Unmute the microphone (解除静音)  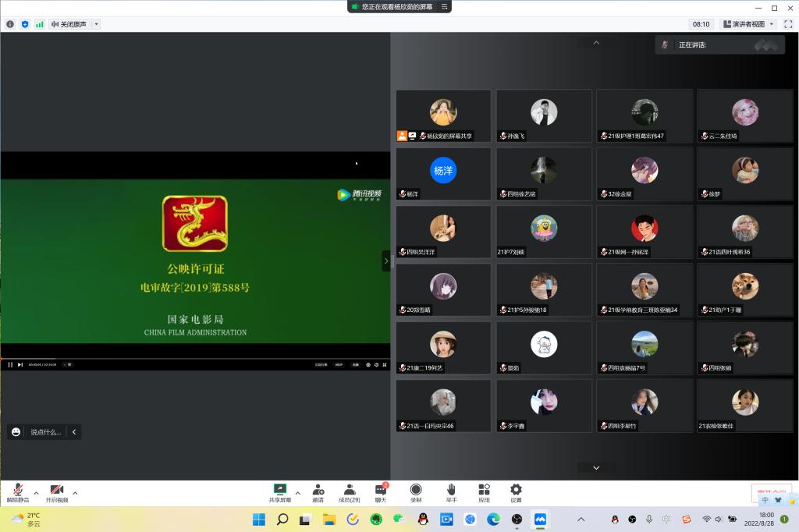tap(18, 493)
